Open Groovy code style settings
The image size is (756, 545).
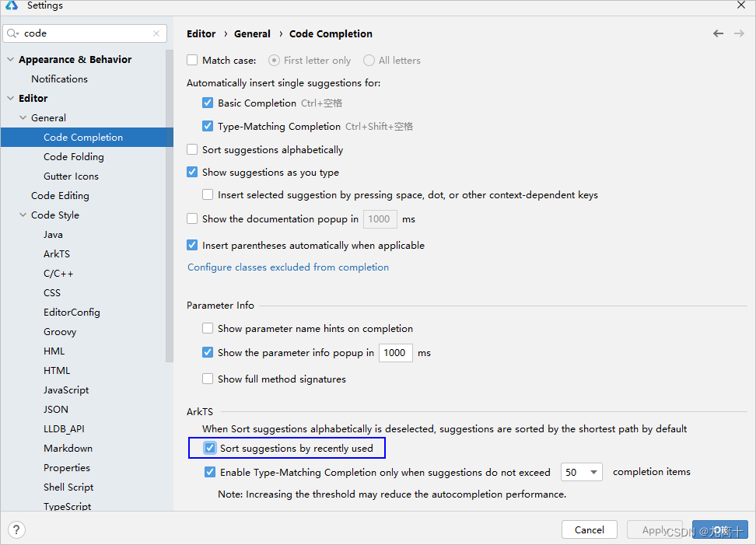(x=60, y=331)
